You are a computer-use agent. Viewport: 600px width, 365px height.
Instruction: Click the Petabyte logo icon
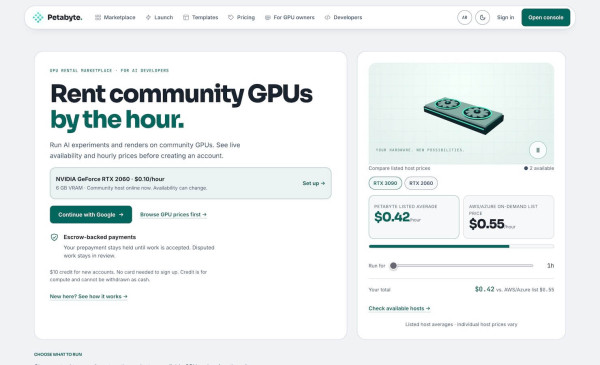(38, 17)
